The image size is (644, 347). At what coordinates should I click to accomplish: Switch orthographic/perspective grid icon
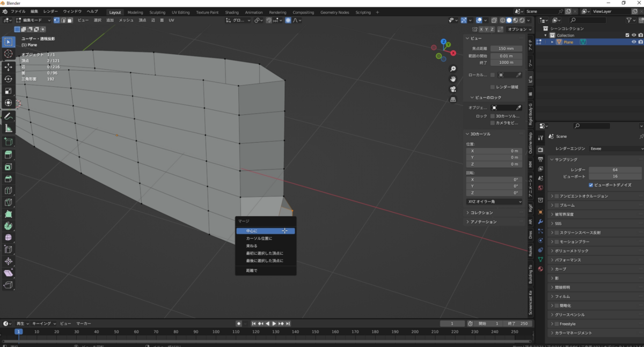click(x=453, y=99)
